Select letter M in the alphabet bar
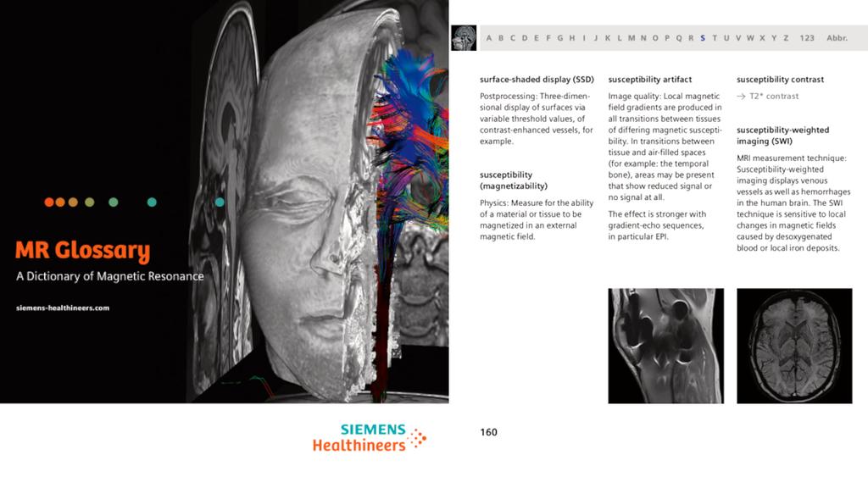This screenshot has height=488, width=868. pyautogui.click(x=632, y=38)
